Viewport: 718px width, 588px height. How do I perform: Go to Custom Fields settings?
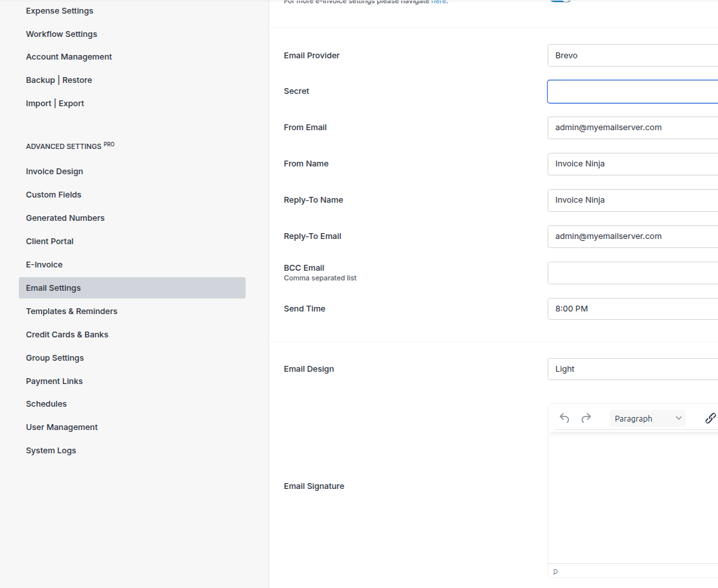click(53, 194)
